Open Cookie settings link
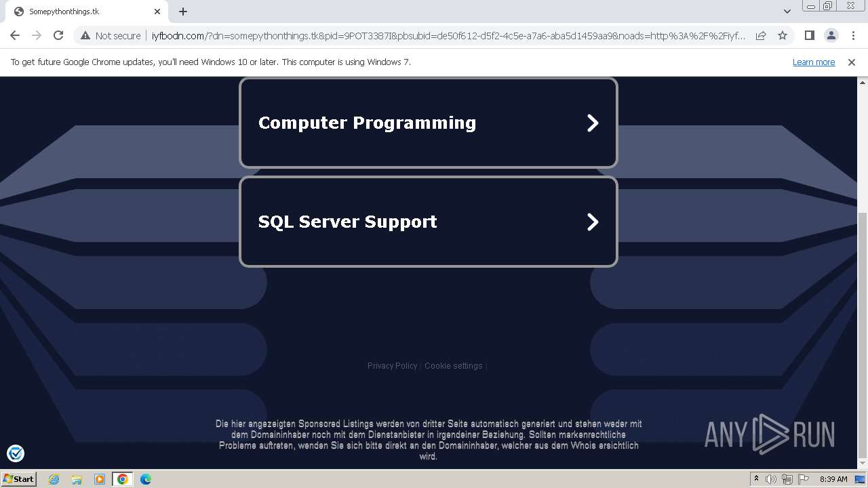The height and width of the screenshot is (488, 868). coord(454,366)
